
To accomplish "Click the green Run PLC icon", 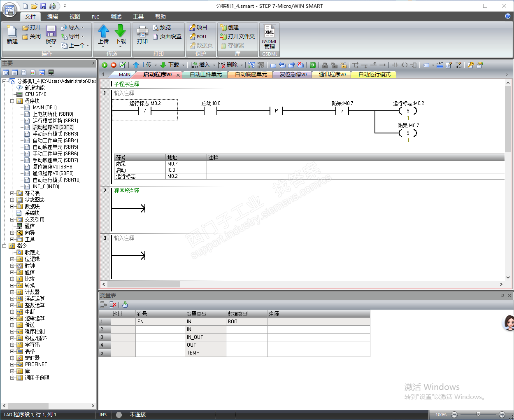I will [x=105, y=65].
